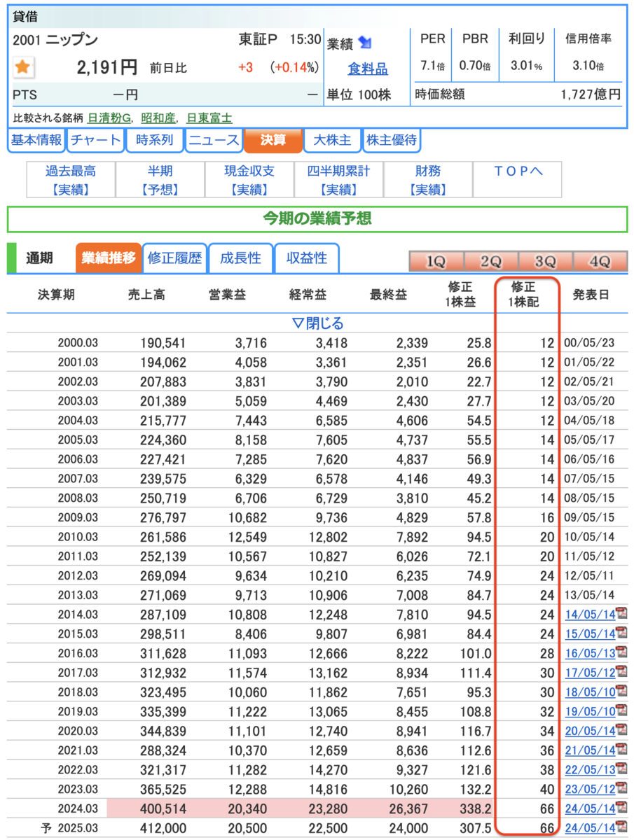Open the 基本情報 tab
634x840 pixels.
36,140
